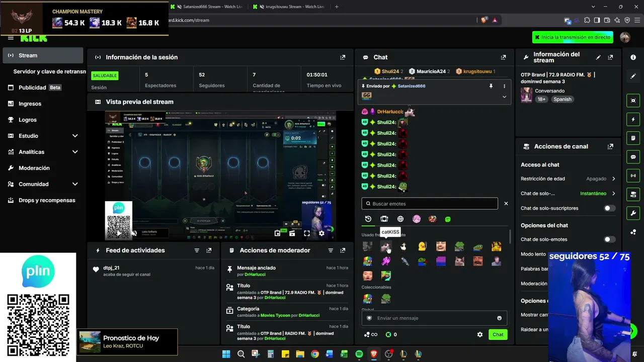Pick the yellow rubber duck emote
Viewport: 644px width, 362px height.
pyautogui.click(x=422, y=246)
